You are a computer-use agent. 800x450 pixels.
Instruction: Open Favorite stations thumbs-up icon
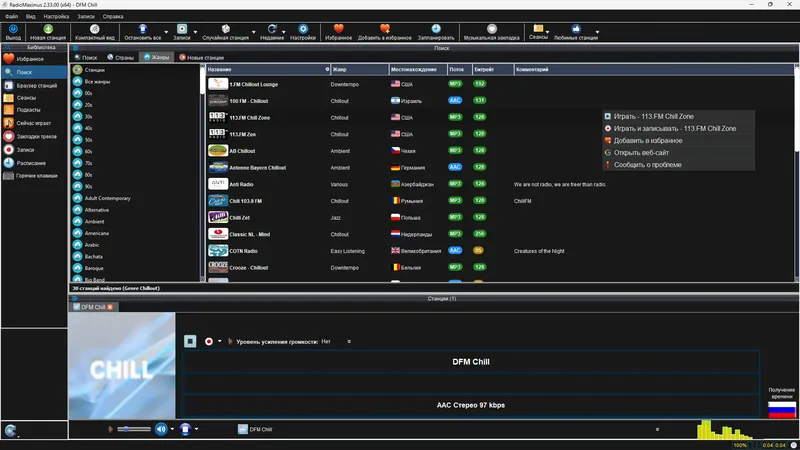point(576,29)
